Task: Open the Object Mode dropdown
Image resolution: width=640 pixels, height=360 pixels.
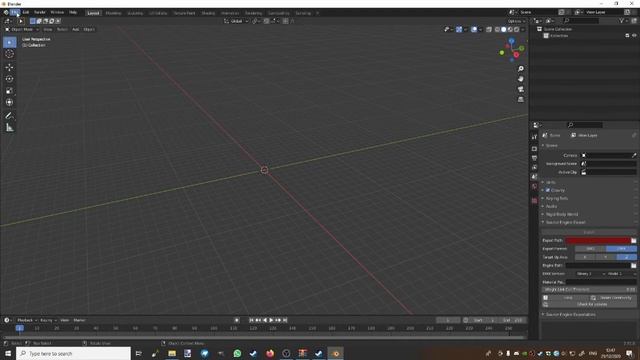Action: pos(22,29)
